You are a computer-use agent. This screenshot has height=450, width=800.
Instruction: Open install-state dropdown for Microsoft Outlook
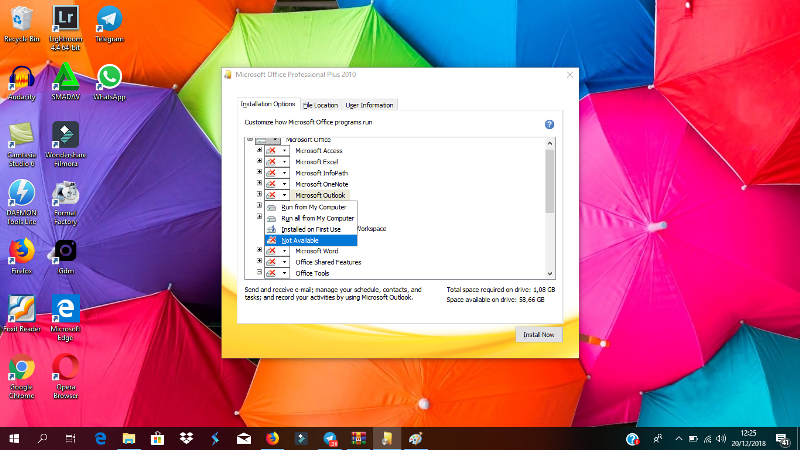[277, 195]
